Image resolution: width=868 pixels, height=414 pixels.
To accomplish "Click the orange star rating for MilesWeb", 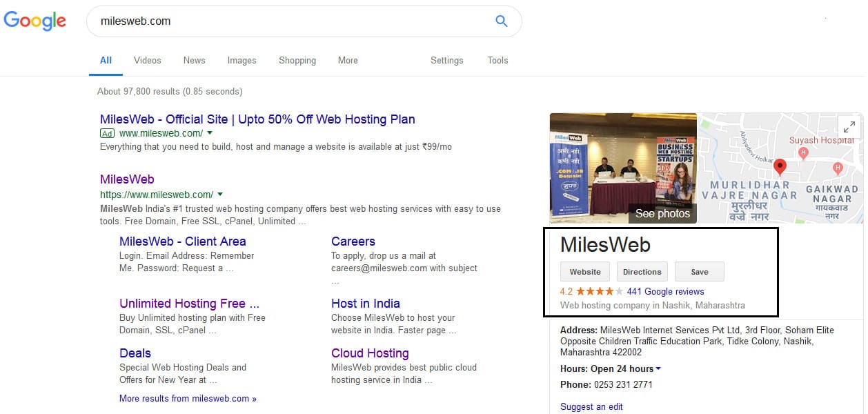I will pyautogui.click(x=600, y=291).
